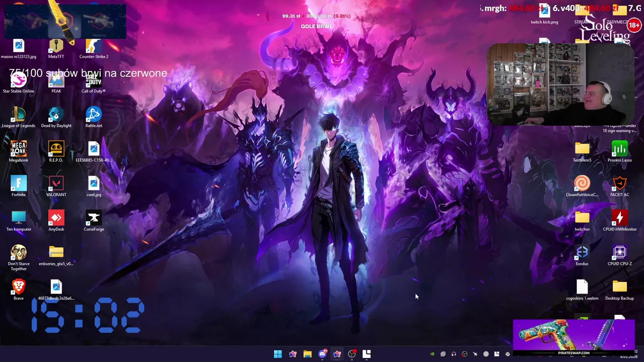
Task: Click the NVIDIA icon in system tray
Action: click(x=432, y=354)
